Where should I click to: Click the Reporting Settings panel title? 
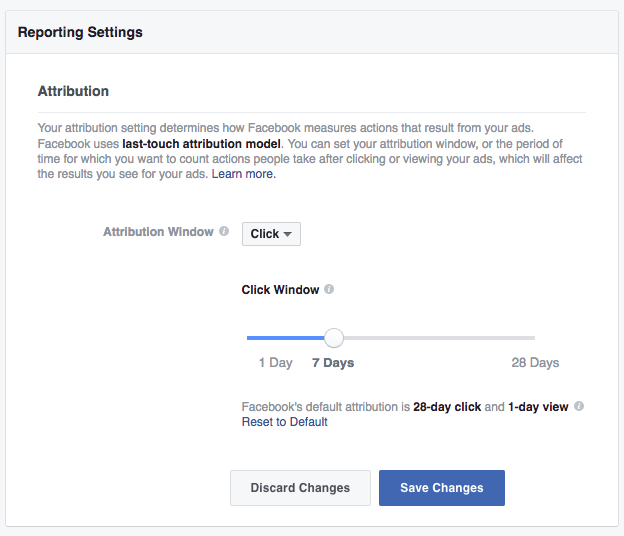pos(80,32)
